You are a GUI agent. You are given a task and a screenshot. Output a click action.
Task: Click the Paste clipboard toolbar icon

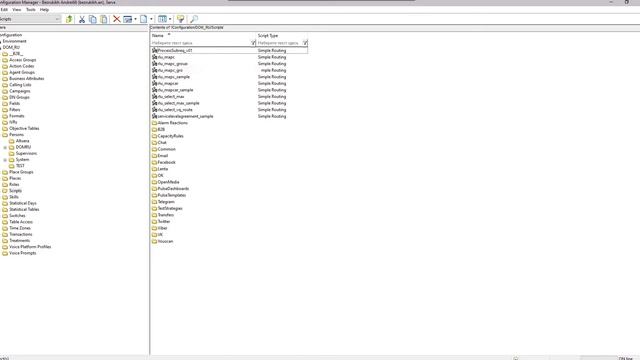104,19
